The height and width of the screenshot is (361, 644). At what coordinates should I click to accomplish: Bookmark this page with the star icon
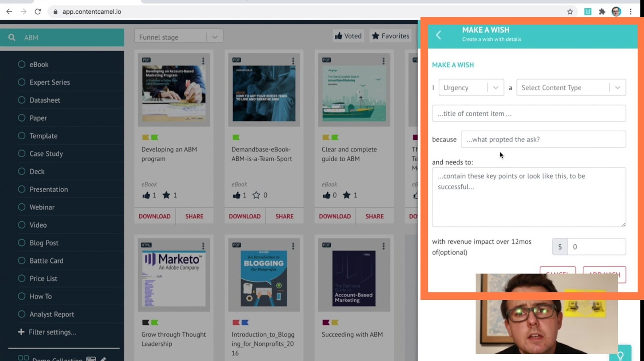tap(570, 12)
